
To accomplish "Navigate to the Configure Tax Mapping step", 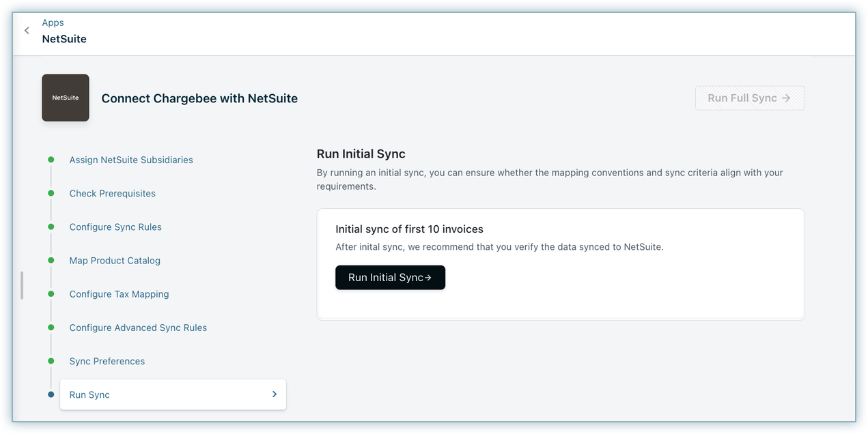I will pos(119,294).
